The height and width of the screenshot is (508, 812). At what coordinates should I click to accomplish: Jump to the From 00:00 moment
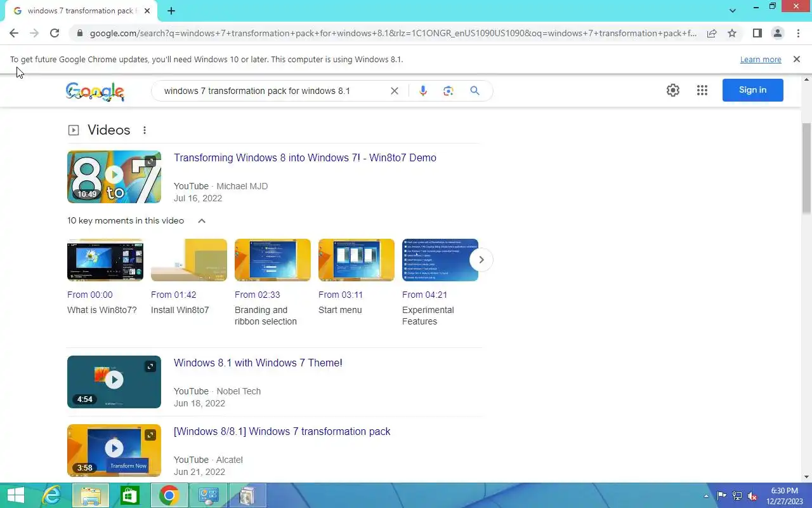[x=90, y=295]
